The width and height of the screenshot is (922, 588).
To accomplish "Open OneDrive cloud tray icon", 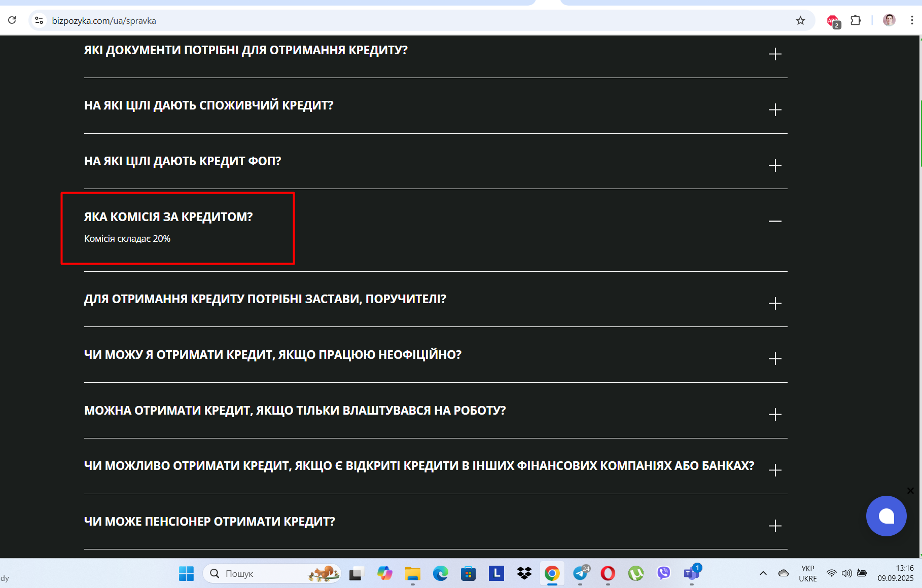I will click(x=784, y=573).
